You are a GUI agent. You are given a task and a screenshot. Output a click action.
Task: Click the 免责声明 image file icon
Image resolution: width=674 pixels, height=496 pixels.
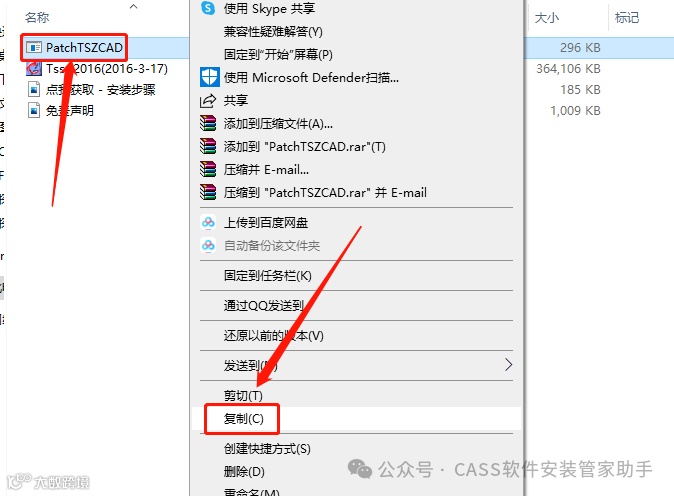[x=34, y=110]
